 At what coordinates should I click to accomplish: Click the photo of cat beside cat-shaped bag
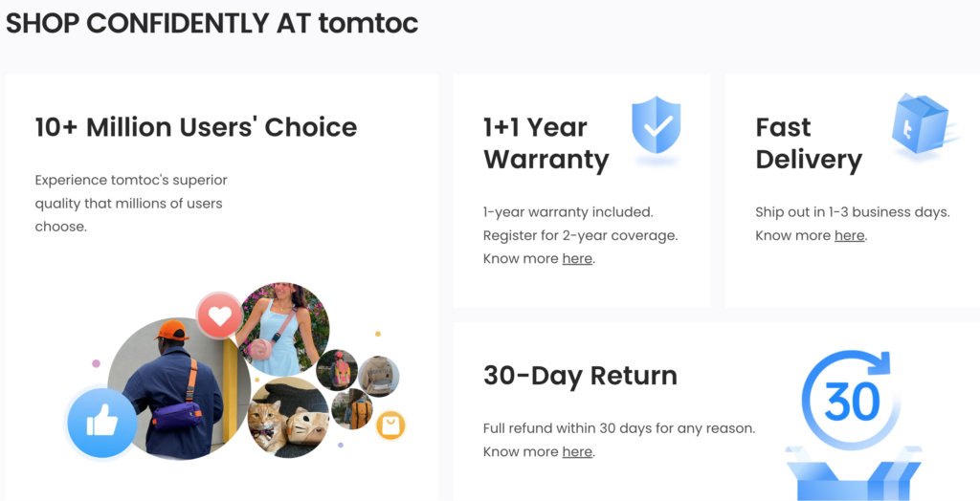[x=288, y=417]
